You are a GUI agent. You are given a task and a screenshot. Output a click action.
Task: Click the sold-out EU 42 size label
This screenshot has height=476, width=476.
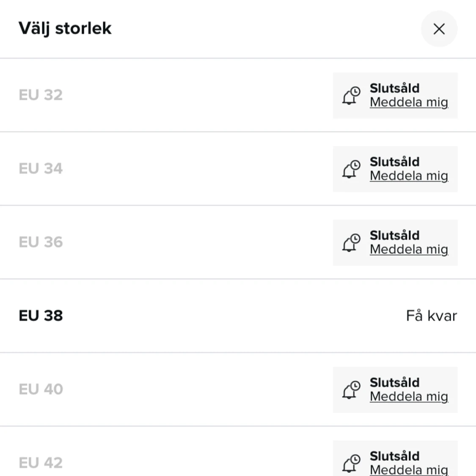coord(41,462)
